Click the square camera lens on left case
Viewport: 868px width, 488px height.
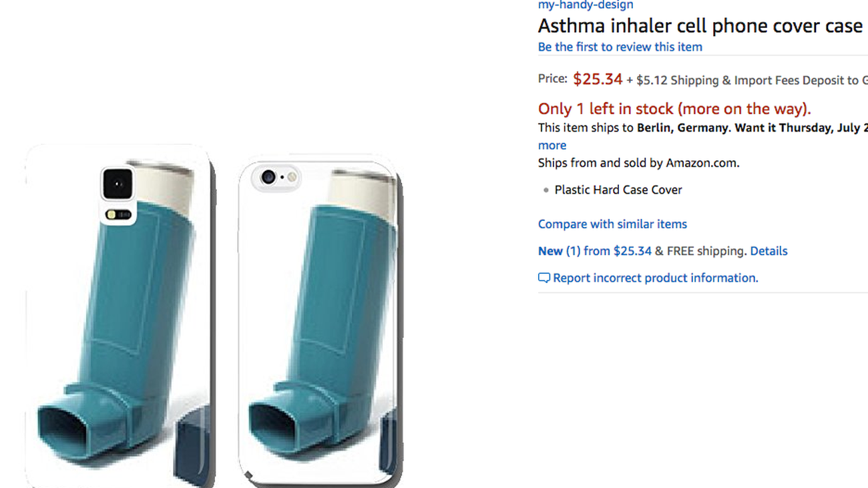click(118, 183)
